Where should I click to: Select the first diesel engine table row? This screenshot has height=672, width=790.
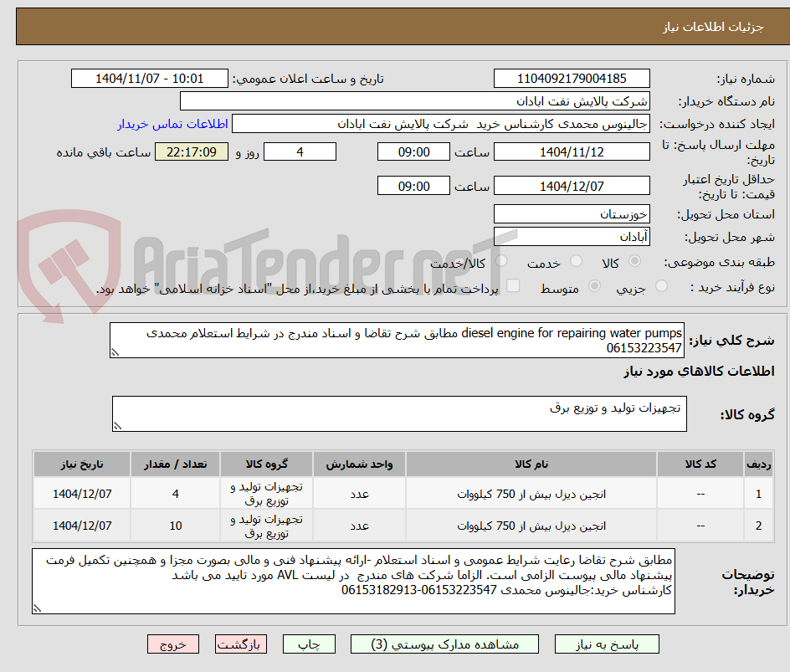(393, 493)
